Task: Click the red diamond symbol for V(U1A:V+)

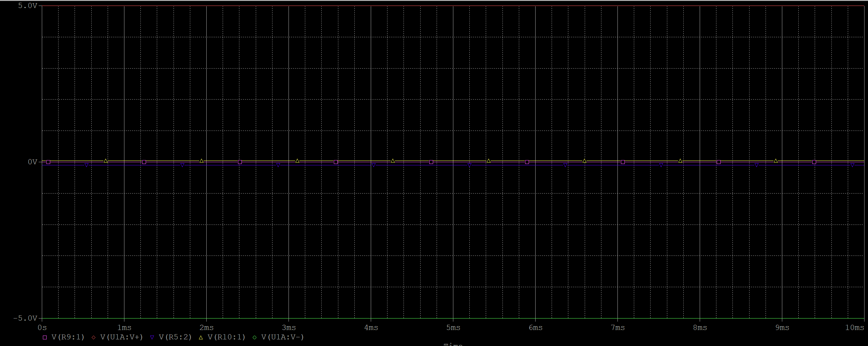Action: 93,337
